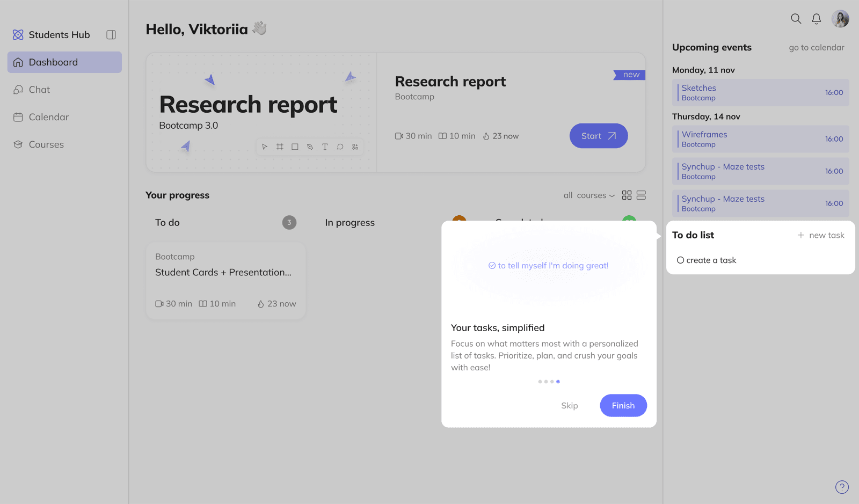
Task: Click the new ribbon badge
Action: [x=630, y=75]
